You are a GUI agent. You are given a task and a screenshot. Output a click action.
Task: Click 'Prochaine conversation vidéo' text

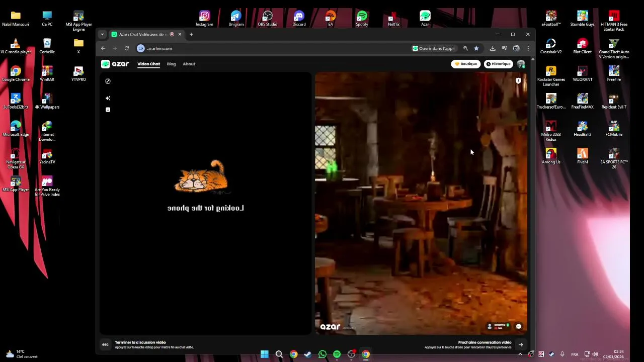click(485, 342)
